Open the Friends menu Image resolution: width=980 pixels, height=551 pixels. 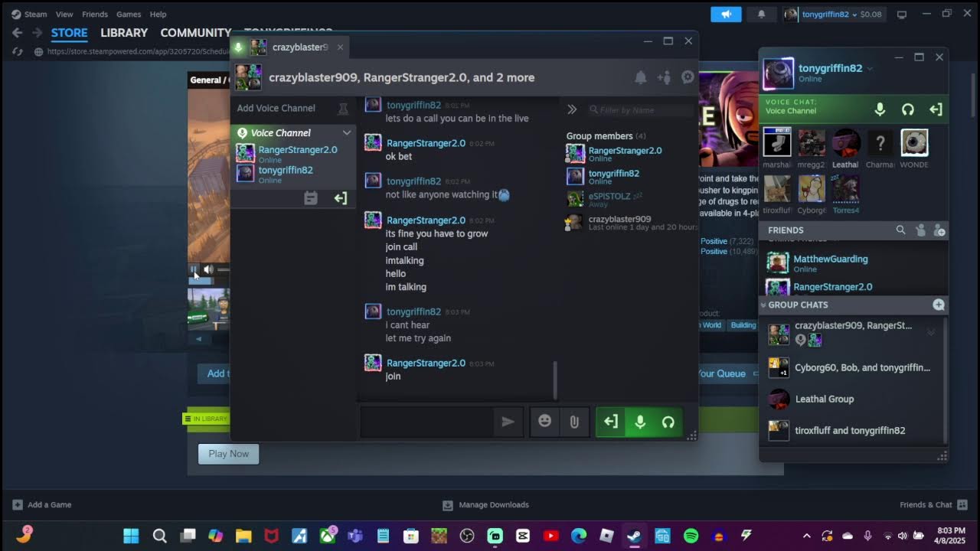pyautogui.click(x=95, y=14)
